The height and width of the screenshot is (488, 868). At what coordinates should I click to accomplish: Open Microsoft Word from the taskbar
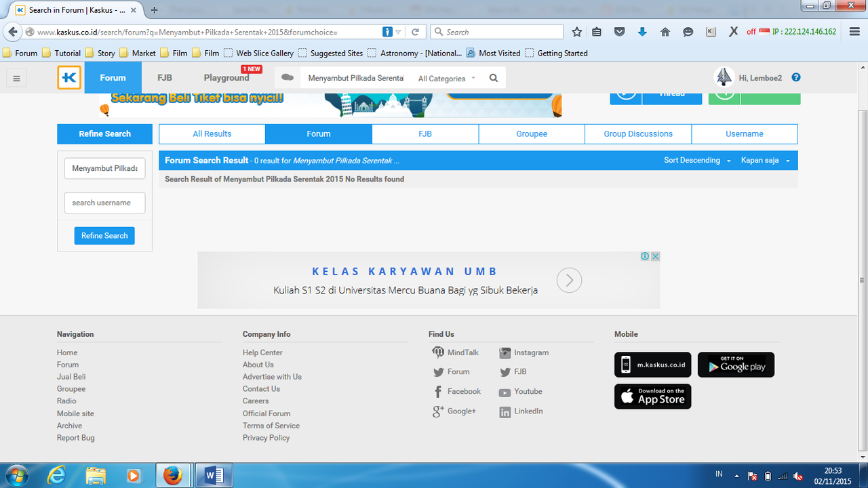tap(214, 476)
